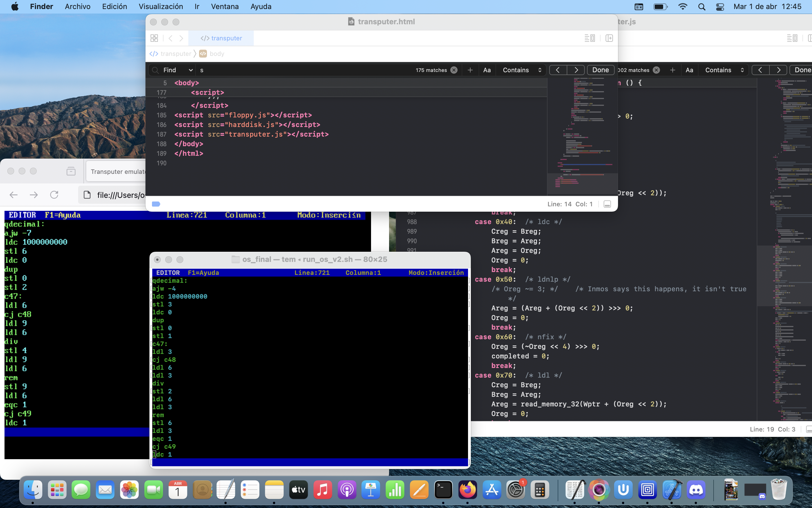Image resolution: width=812 pixels, height=508 pixels.
Task: Jump to previous match in transputer.html
Action: coord(558,70)
